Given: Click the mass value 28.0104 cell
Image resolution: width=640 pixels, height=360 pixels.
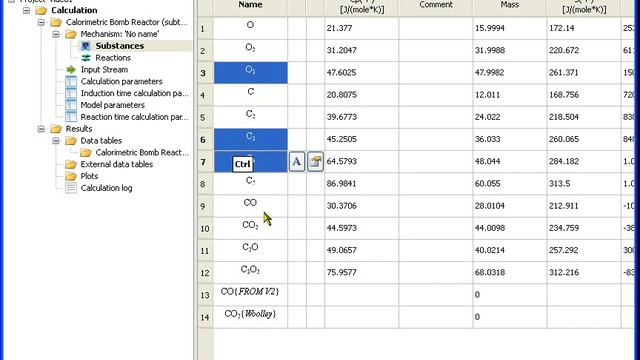Looking at the screenshot, I should (x=509, y=206).
